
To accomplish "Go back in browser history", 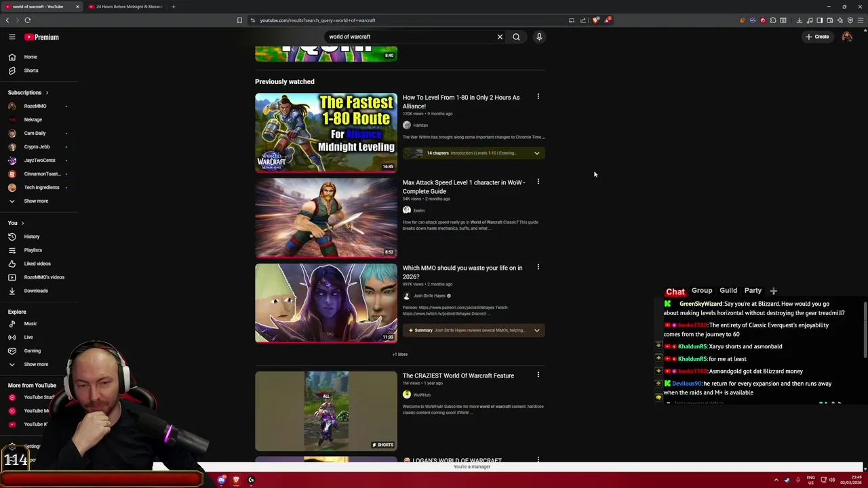I will tap(7, 20).
